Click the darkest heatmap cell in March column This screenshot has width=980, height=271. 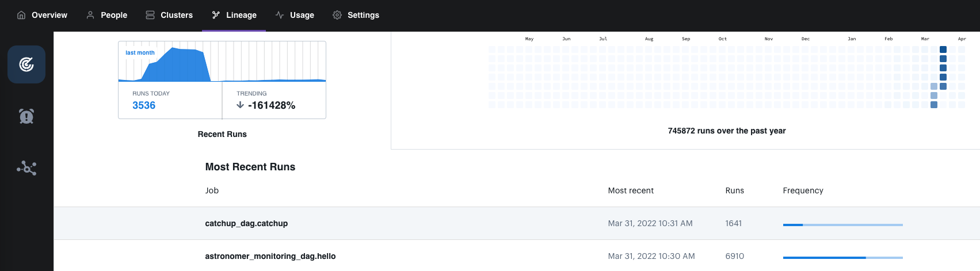[943, 49]
